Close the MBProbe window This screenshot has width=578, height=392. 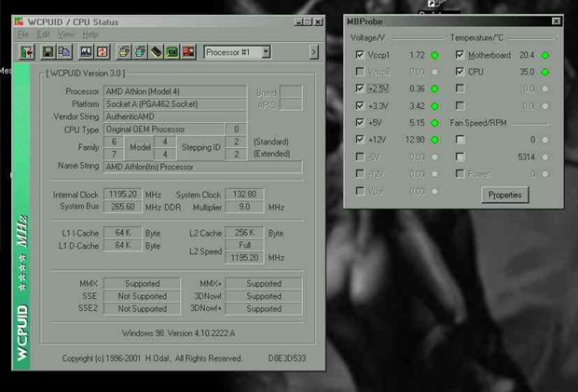[x=556, y=21]
